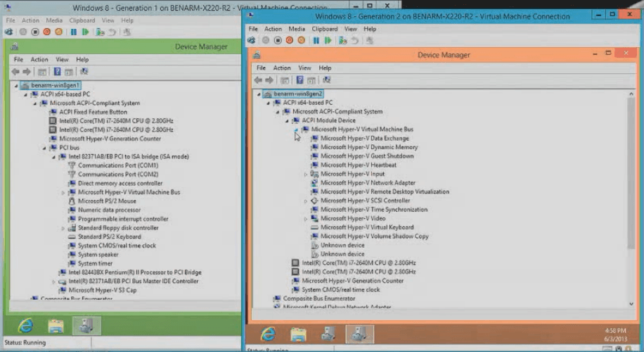Click Scan for hardware changes in Gen 1 Device Manager
Image resolution: width=644 pixels, height=352 pixels.
(84, 72)
